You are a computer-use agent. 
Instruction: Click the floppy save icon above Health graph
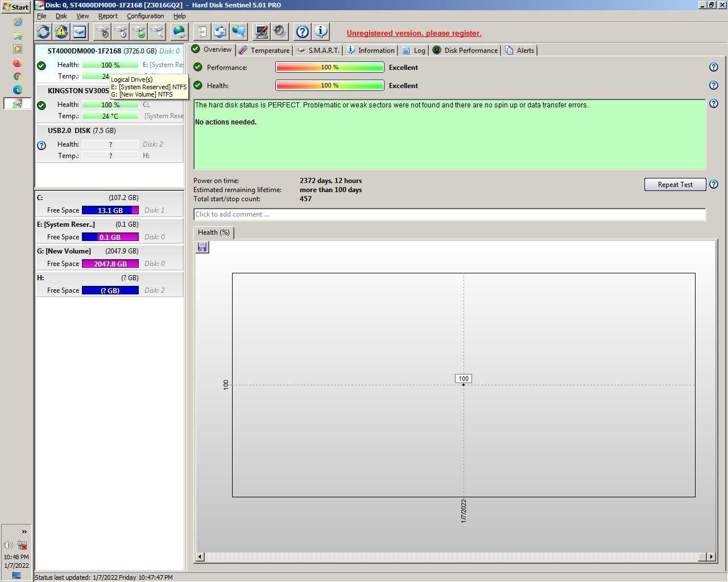pos(202,247)
